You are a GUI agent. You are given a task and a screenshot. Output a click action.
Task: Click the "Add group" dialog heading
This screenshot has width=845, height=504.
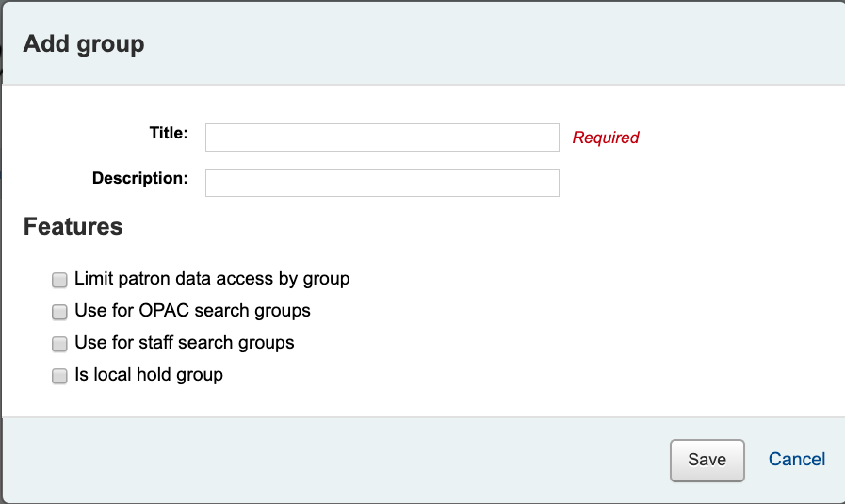point(84,44)
